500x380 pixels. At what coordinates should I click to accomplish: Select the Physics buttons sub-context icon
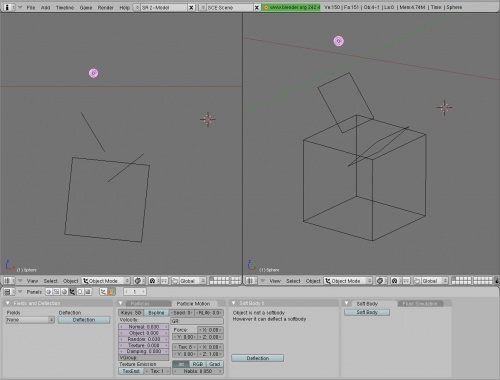tap(111, 292)
